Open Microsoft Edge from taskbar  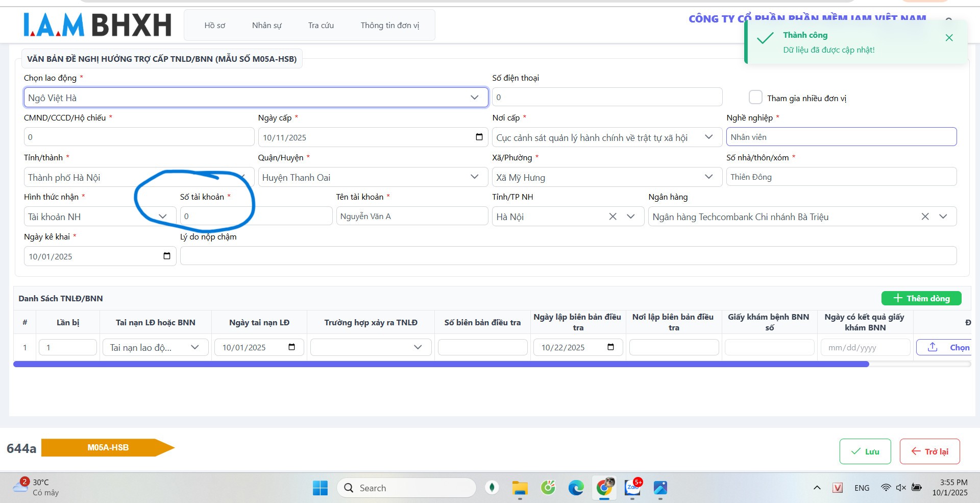[576, 488]
